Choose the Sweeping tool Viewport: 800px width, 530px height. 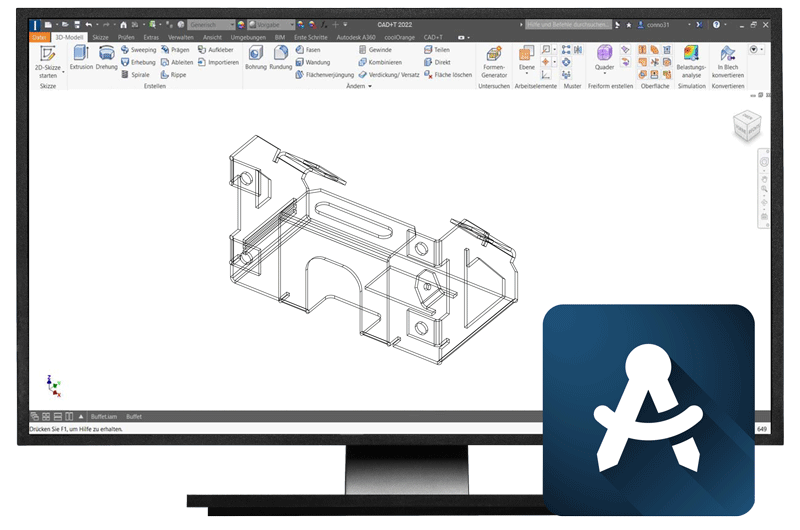pyautogui.click(x=138, y=49)
